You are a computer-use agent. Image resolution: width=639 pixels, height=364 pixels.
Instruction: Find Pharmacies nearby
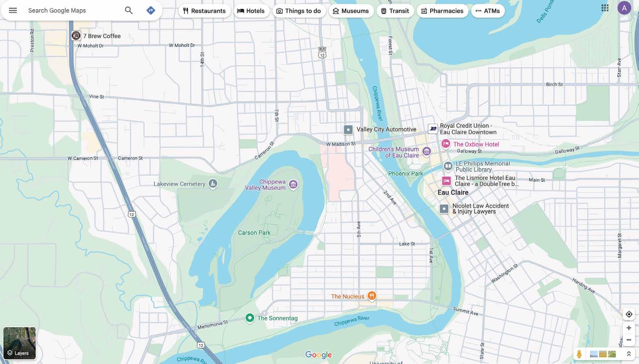tap(443, 11)
